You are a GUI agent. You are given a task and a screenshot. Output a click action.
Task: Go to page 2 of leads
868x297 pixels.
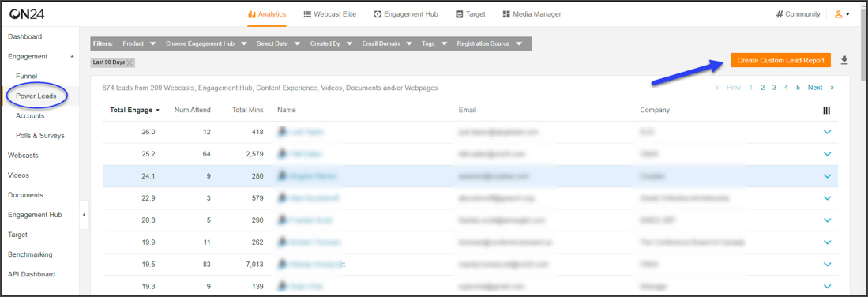coord(763,88)
